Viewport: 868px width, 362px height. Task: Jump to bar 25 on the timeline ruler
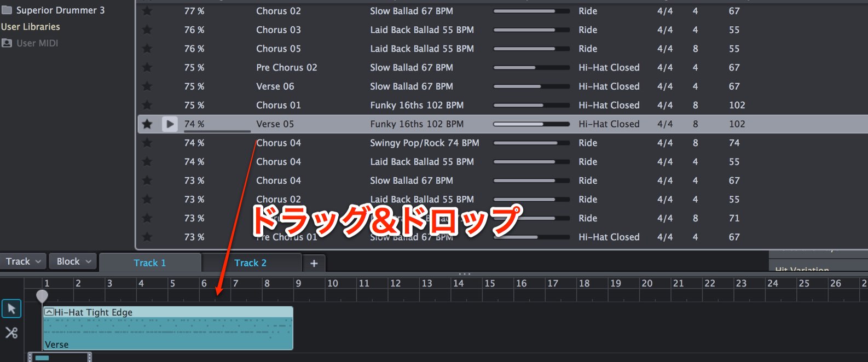(804, 283)
